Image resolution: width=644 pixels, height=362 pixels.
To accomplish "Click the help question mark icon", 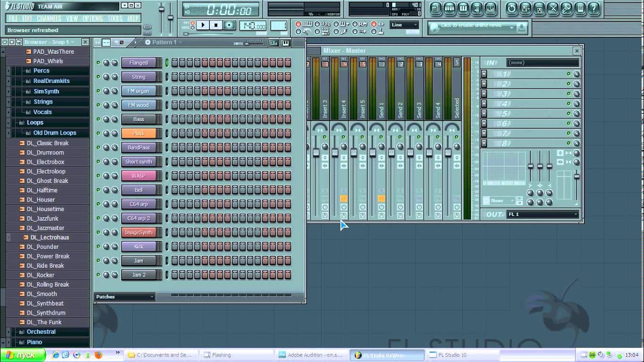I will click(x=593, y=8).
